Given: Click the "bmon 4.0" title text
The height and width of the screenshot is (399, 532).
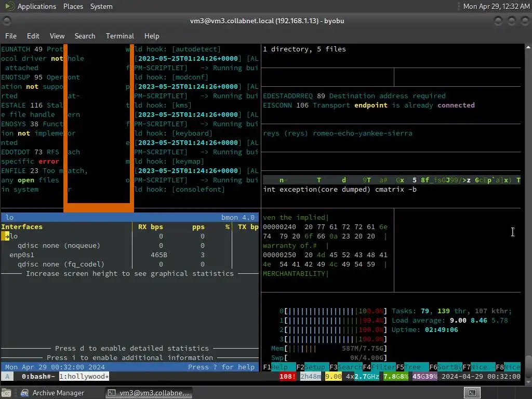Looking at the screenshot, I should click(238, 218).
